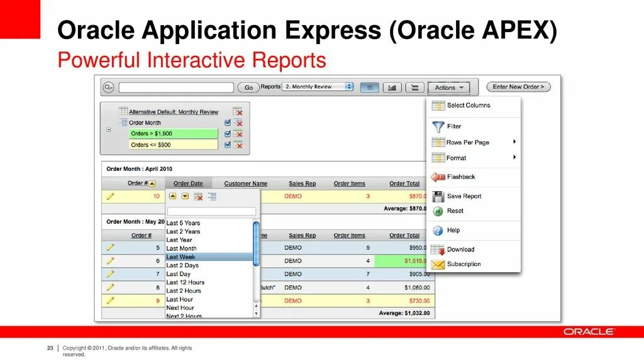This screenshot has height=362, width=644.
Task: Delete the Orders > $1,500 highlight
Action: [238, 133]
